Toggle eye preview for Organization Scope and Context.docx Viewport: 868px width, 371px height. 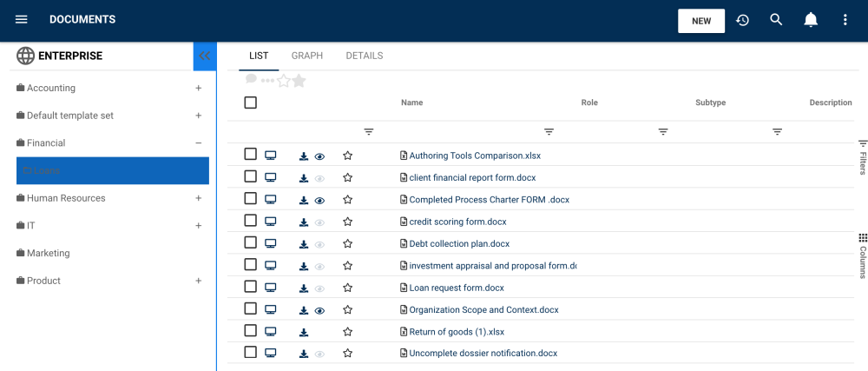pyautogui.click(x=319, y=310)
